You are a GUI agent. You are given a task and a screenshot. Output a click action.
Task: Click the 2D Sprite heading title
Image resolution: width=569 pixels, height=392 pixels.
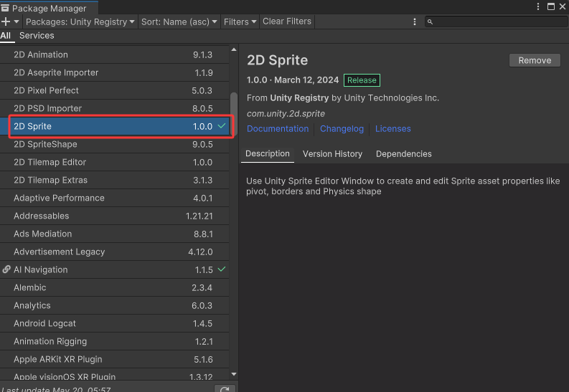[277, 60]
